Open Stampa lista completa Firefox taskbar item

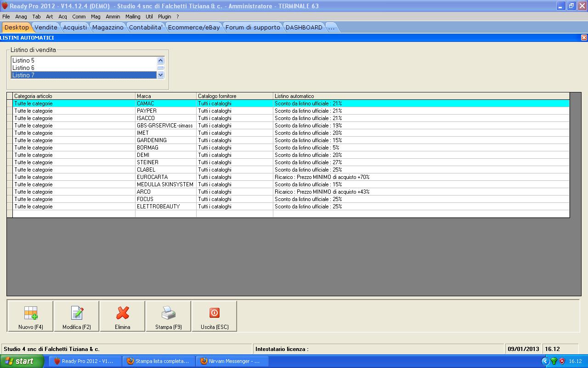click(x=158, y=361)
